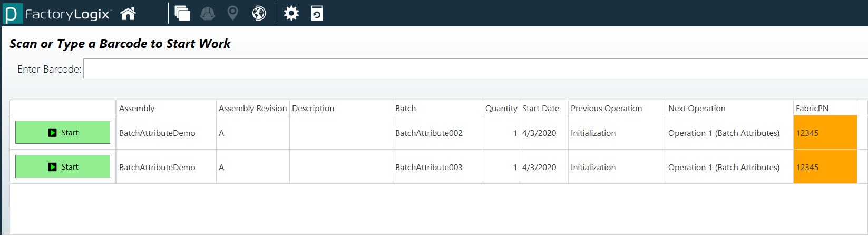This screenshot has width=868, height=236.
Task: Click the Quantity column header
Action: tap(501, 109)
